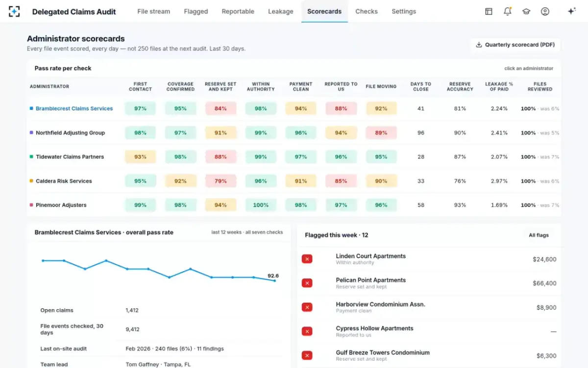Screen dimensions: 588x368
Task: Click the blue square marker beside Bramblecrest
Action: coord(31,108)
